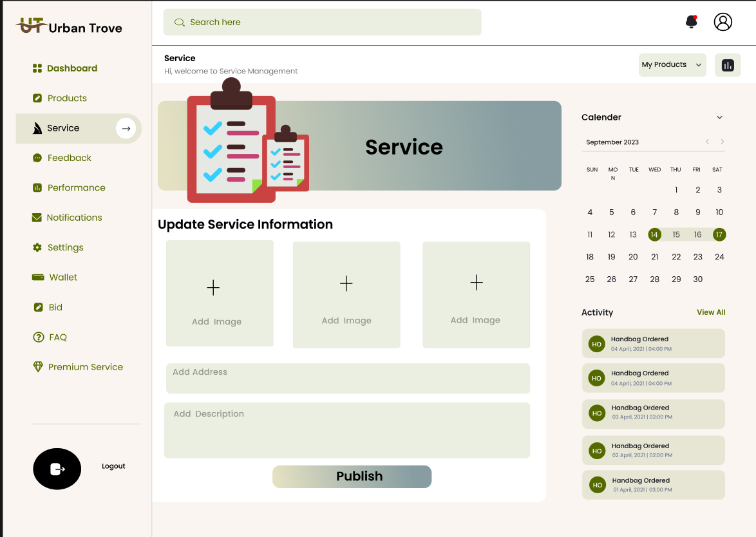This screenshot has height=537, width=756.
Task: Select September 1 on the calendar
Action: 676,190
